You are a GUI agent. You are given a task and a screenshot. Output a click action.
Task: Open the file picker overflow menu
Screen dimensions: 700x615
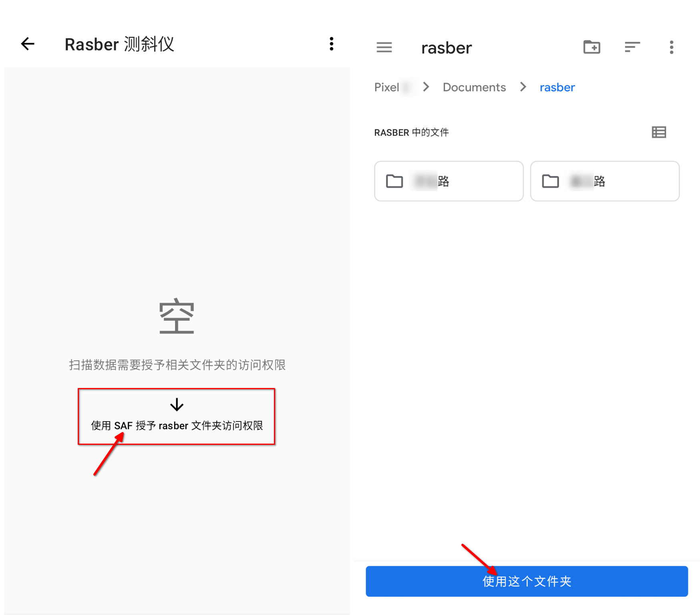click(672, 47)
